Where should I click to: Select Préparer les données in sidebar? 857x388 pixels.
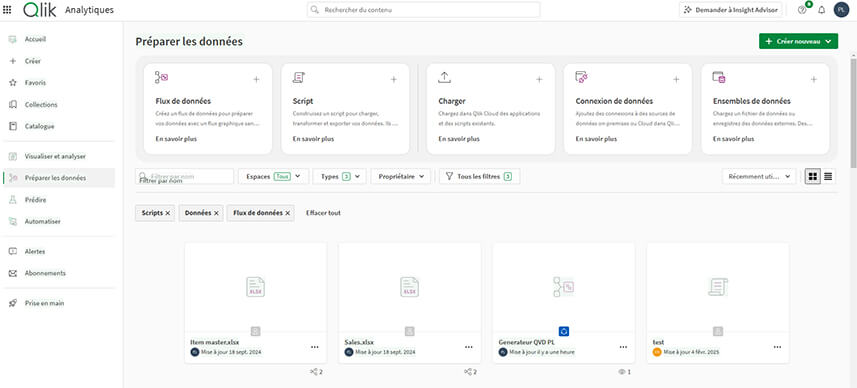pyautogui.click(x=59, y=178)
